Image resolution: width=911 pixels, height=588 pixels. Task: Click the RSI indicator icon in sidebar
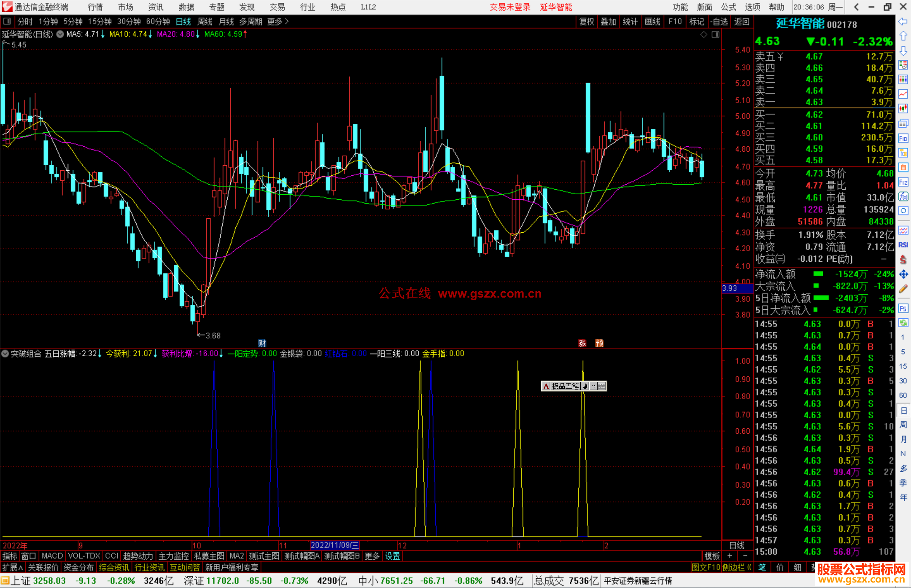903,245
